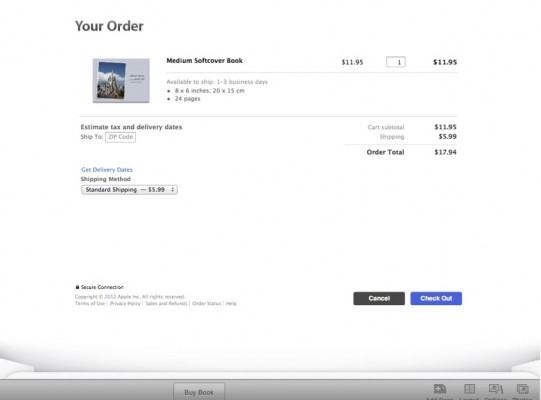Viewport: 541px width, 400px height.
Task: Open the Terms of Use link
Action: pos(90,303)
